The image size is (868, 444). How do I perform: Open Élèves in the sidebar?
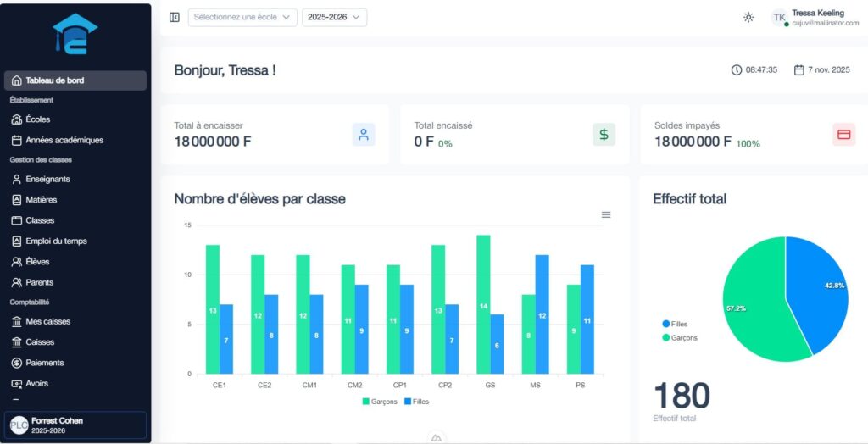click(x=37, y=262)
